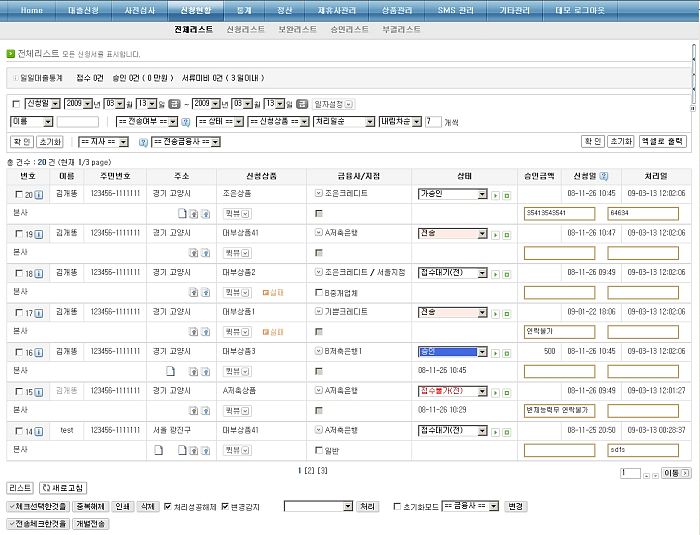
Task: Click the info icon beside row 20
Action: click(x=39, y=195)
